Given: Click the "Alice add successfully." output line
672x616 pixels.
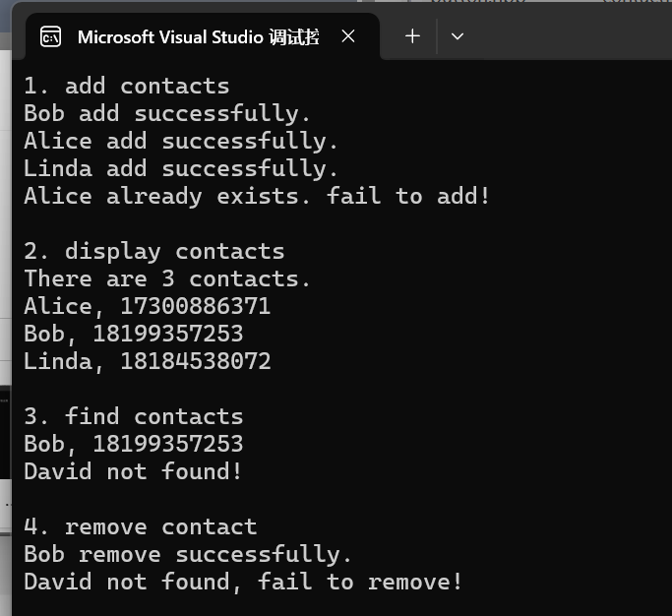Looking at the screenshot, I should coord(181,142).
